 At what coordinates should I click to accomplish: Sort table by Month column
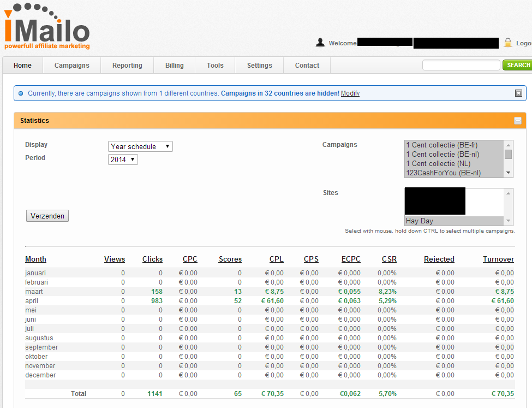coord(35,259)
